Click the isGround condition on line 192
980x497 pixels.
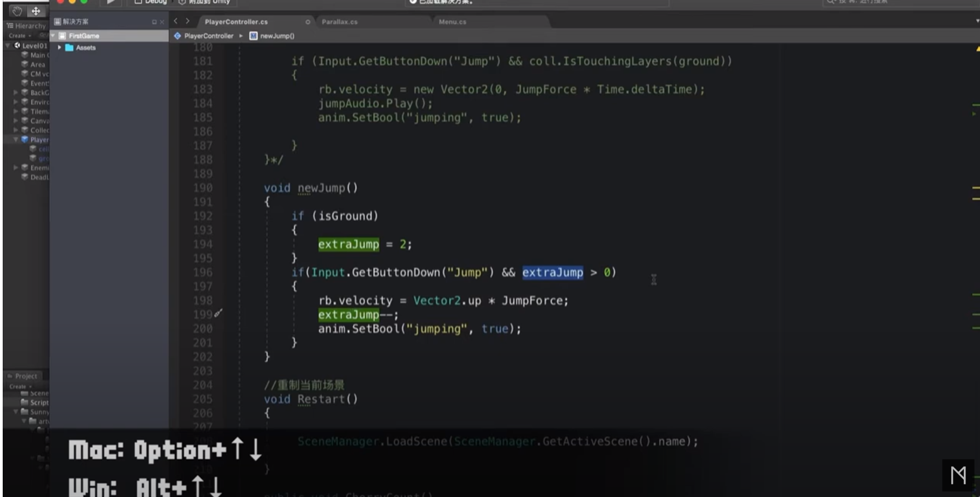[x=345, y=216]
